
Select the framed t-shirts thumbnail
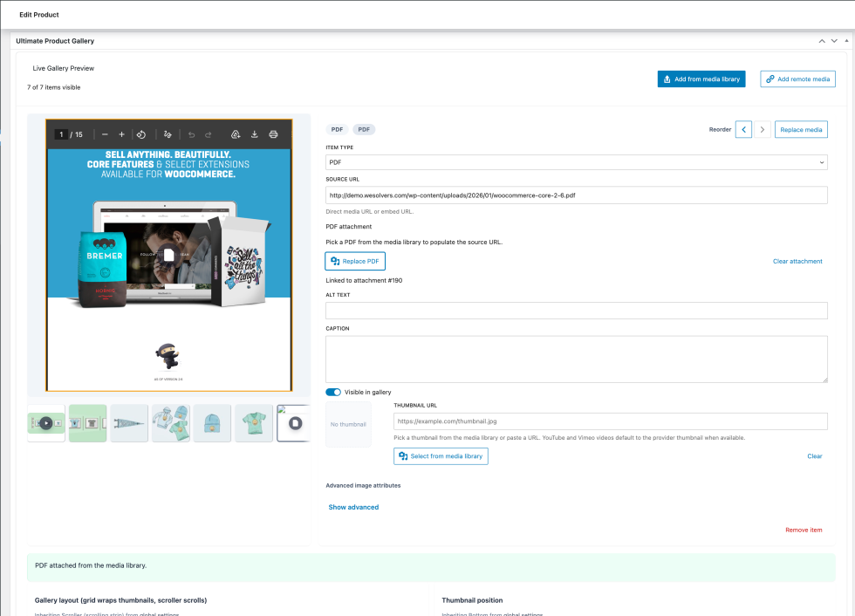coord(88,423)
